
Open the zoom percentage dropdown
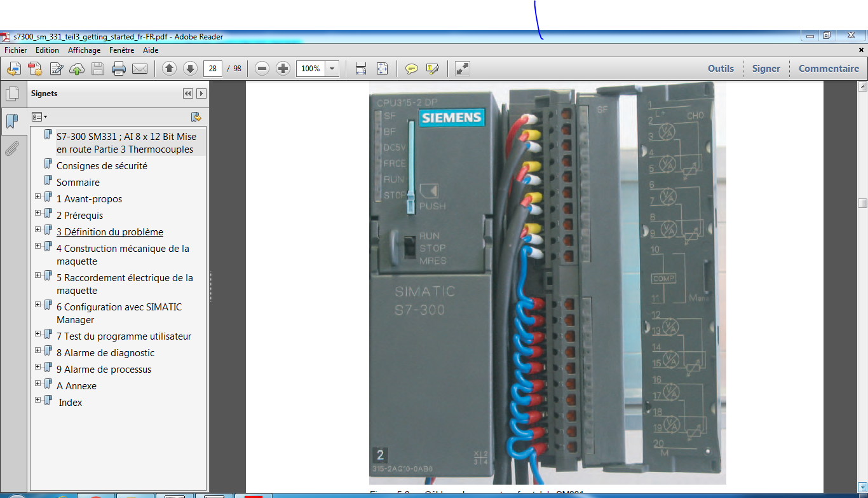click(332, 69)
